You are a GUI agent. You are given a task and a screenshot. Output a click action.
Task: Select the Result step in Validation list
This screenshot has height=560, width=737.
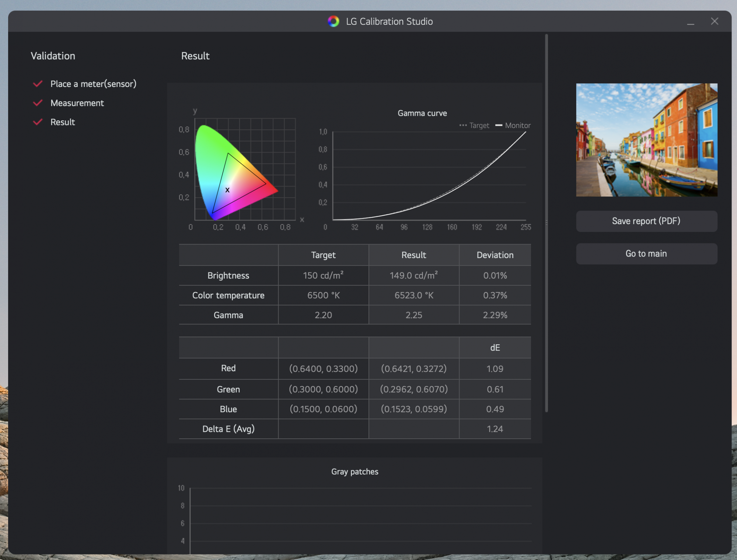(x=63, y=122)
